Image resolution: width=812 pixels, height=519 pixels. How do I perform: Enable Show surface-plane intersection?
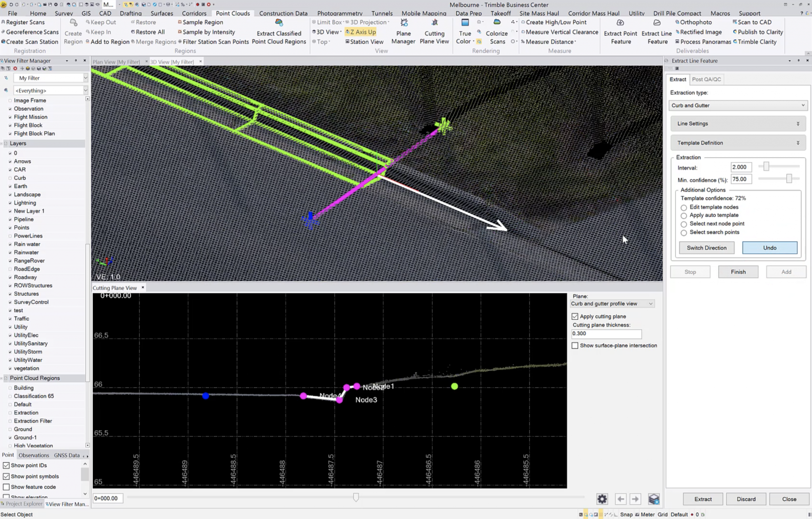pyautogui.click(x=575, y=346)
